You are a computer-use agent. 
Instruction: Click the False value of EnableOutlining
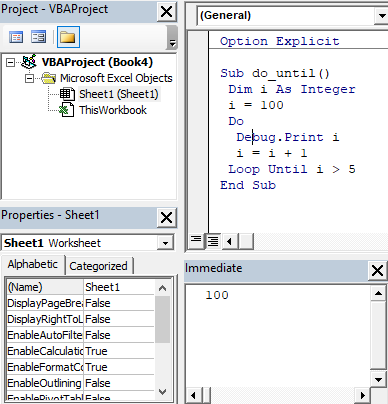119,383
